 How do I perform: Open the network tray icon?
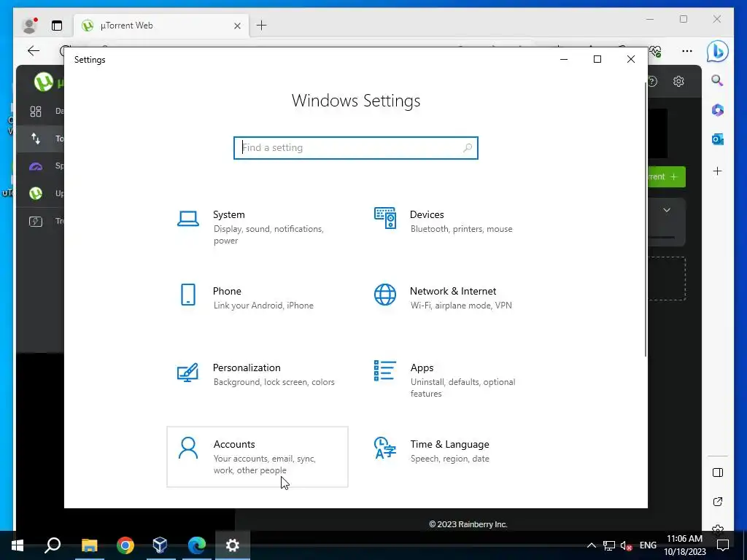pos(609,545)
